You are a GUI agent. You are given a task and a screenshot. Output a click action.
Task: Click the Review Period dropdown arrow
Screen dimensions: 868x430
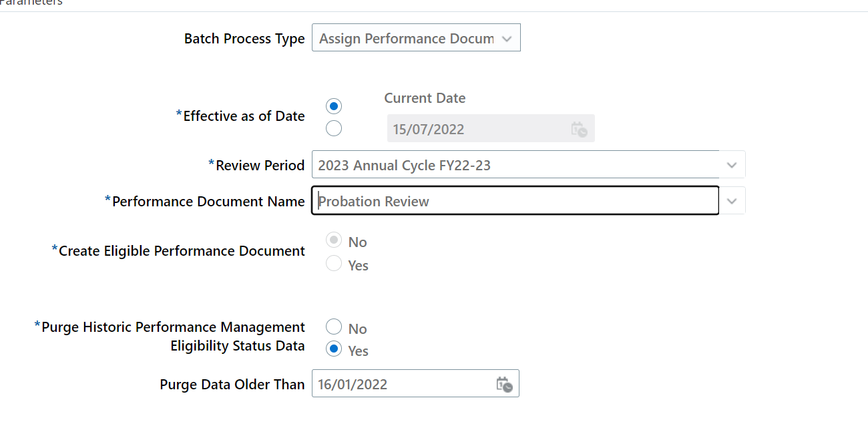pyautogui.click(x=732, y=164)
